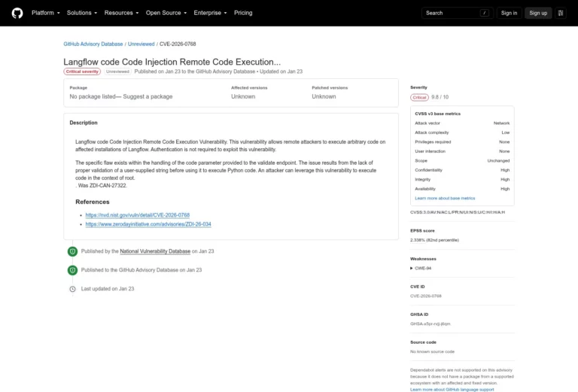The image size is (578, 392).
Task: Select the References heading
Action: pos(93,202)
